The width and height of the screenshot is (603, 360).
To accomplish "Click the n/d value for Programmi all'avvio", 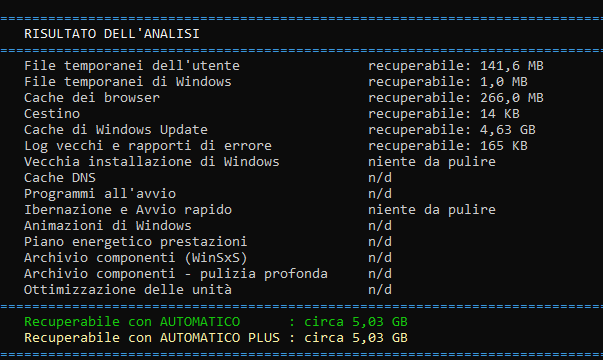I will [x=380, y=193].
